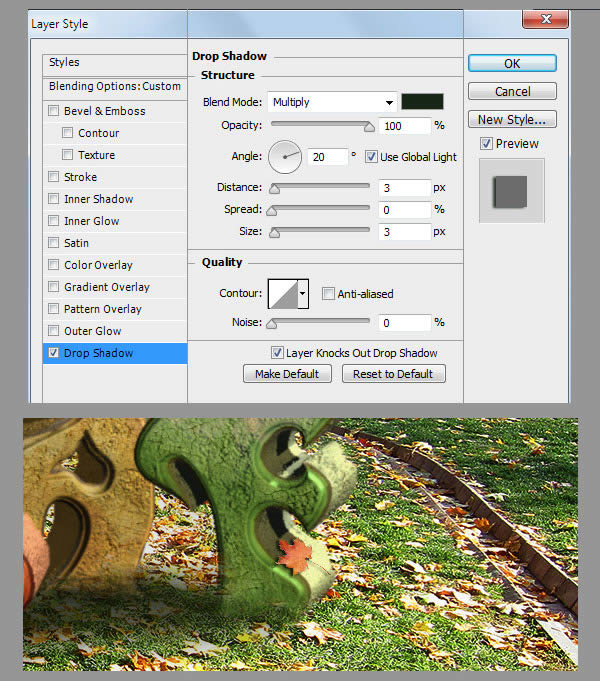Click the orange maple leaf in image
Image resolution: width=600 pixels, height=681 pixels.
coord(295,555)
